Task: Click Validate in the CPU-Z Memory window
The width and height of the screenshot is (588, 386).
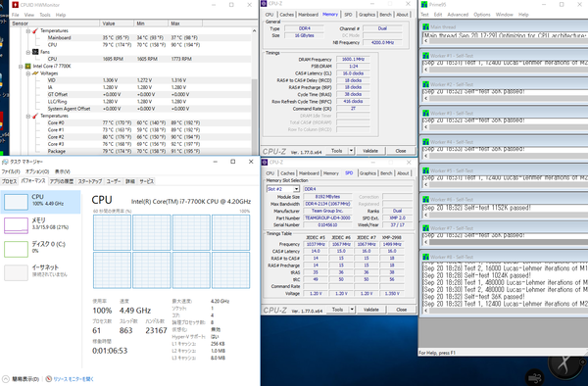Action: 370,151
